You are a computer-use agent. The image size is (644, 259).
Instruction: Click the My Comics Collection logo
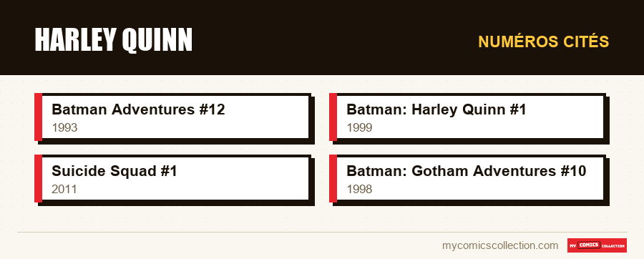coord(597,245)
